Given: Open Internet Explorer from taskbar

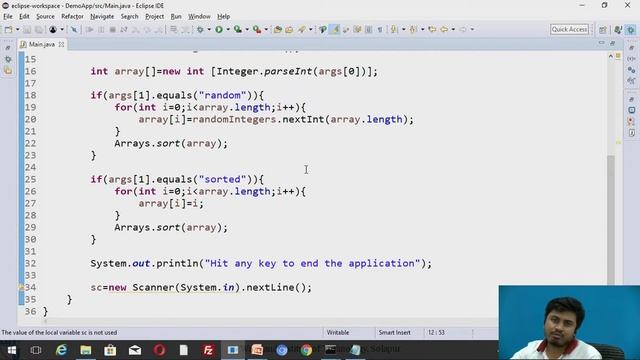Looking at the screenshot, I should click(61, 350).
